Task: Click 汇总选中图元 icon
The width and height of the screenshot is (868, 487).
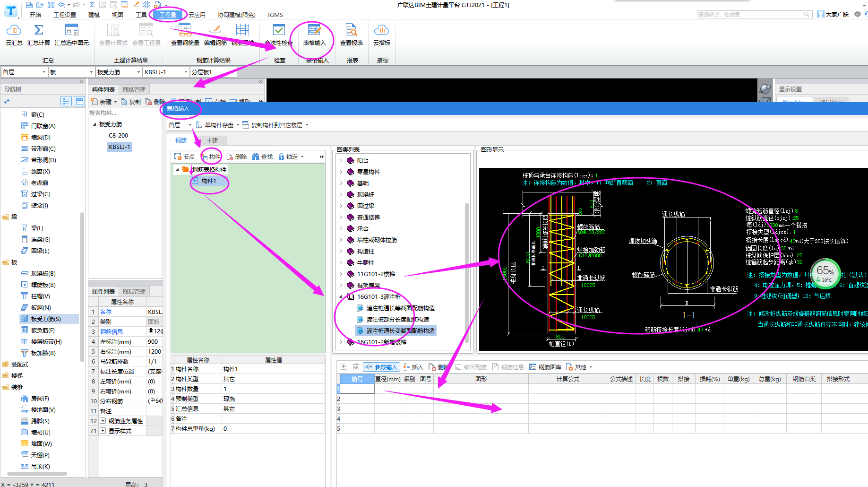Action: click(72, 35)
